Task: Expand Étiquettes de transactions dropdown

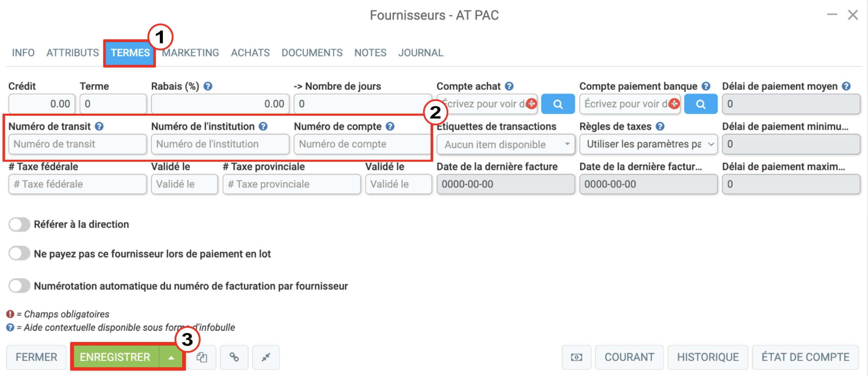Action: pos(506,144)
